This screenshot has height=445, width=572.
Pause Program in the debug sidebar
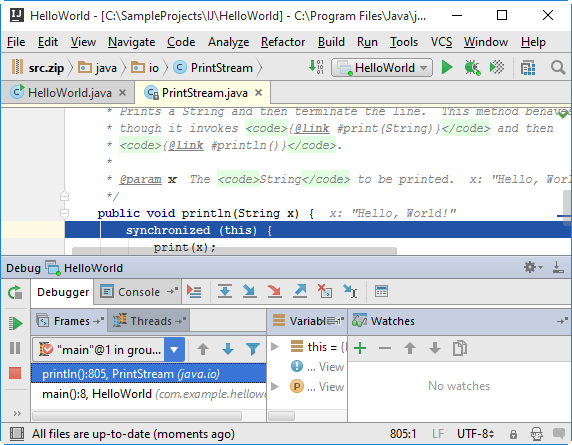[15, 348]
